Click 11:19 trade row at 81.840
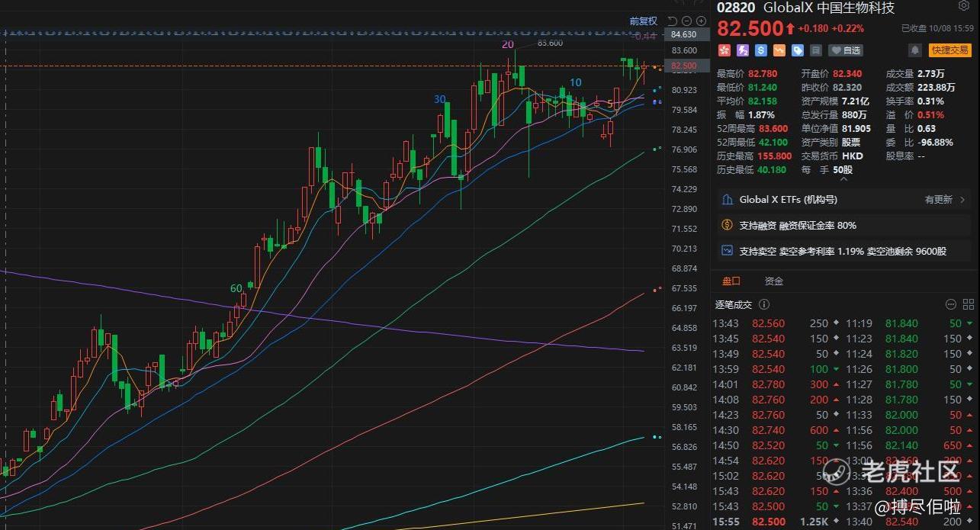 (910, 323)
